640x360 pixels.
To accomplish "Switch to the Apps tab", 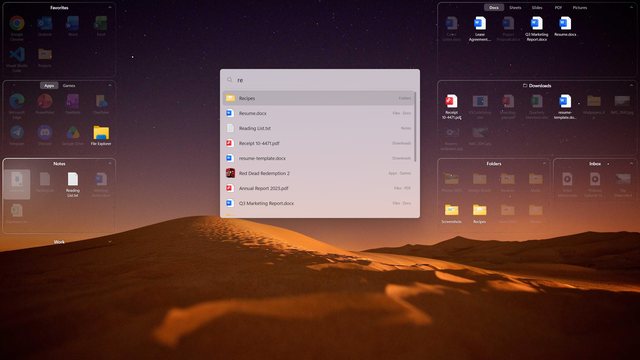I will pyautogui.click(x=49, y=86).
